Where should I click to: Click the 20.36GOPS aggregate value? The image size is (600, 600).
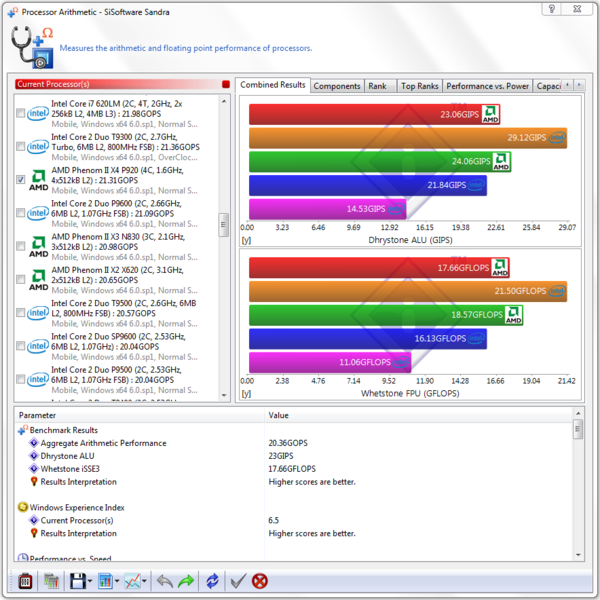tap(288, 443)
